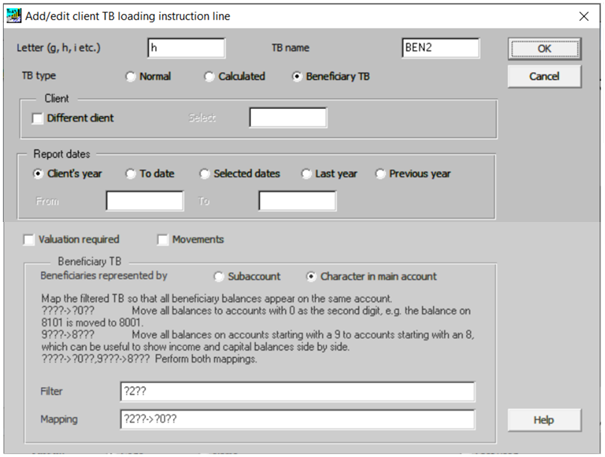Click 'Beneficiaries represented by' label
This screenshot has height=457, width=605.
(104, 276)
